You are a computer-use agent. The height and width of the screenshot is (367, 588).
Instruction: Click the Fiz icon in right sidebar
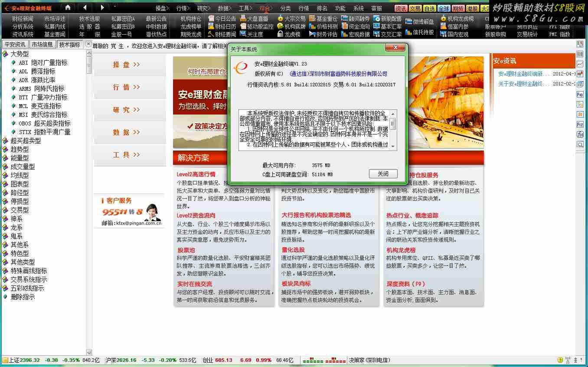point(580,125)
